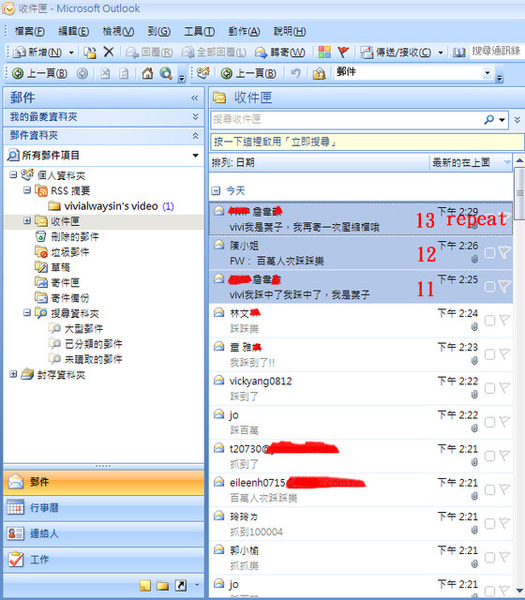Click the 郵件 mail pane button
The width and height of the screenshot is (525, 600).
tap(104, 482)
